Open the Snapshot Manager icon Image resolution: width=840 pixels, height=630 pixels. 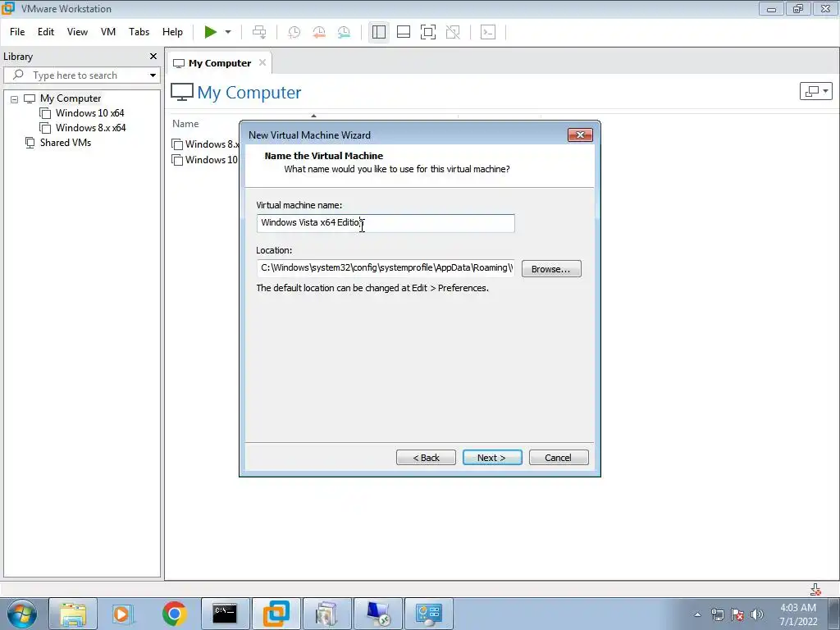click(344, 32)
